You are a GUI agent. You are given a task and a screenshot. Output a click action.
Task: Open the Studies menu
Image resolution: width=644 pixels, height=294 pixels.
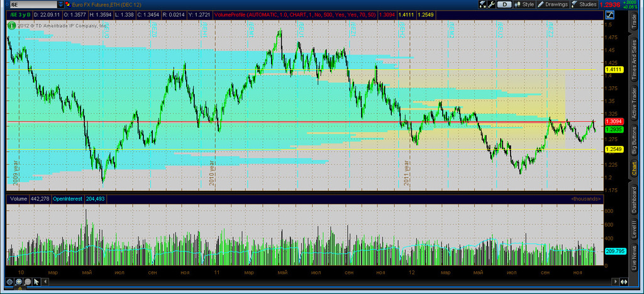click(x=584, y=4)
